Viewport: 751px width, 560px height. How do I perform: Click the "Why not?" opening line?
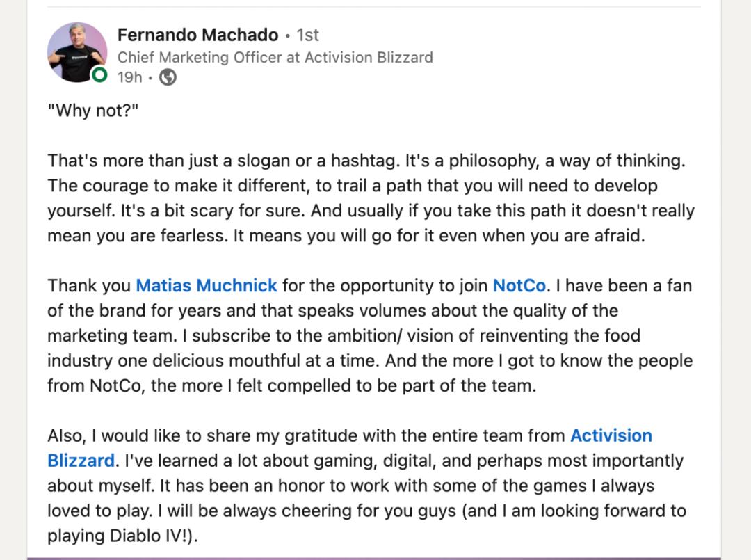coord(93,111)
